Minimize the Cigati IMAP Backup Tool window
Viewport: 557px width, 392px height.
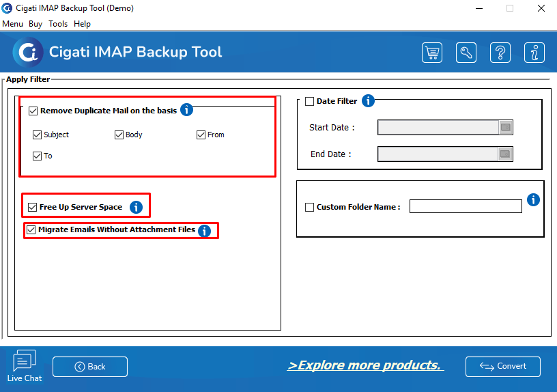coord(479,8)
